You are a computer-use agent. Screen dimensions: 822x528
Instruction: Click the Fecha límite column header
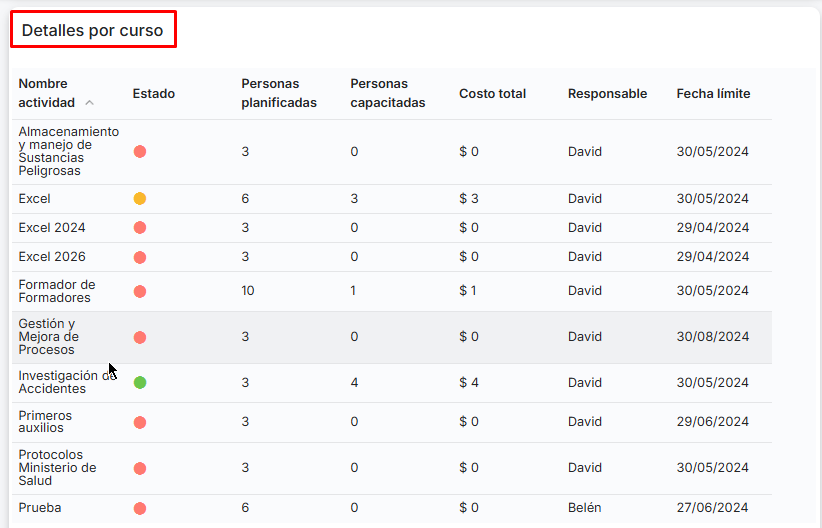(x=713, y=94)
